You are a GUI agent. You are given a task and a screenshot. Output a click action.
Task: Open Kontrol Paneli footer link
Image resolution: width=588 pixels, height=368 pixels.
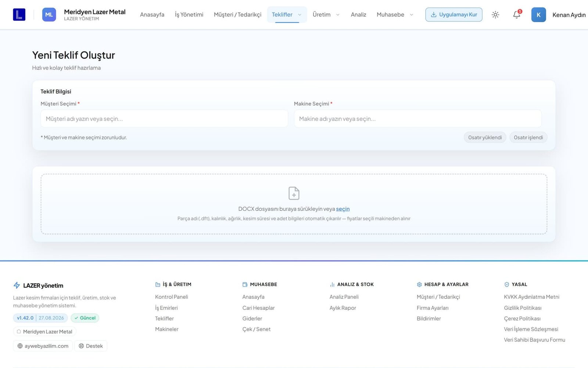click(172, 297)
